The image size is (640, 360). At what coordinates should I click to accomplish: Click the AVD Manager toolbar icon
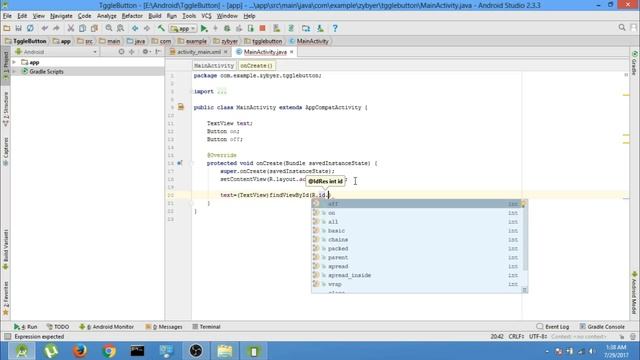click(x=277, y=28)
